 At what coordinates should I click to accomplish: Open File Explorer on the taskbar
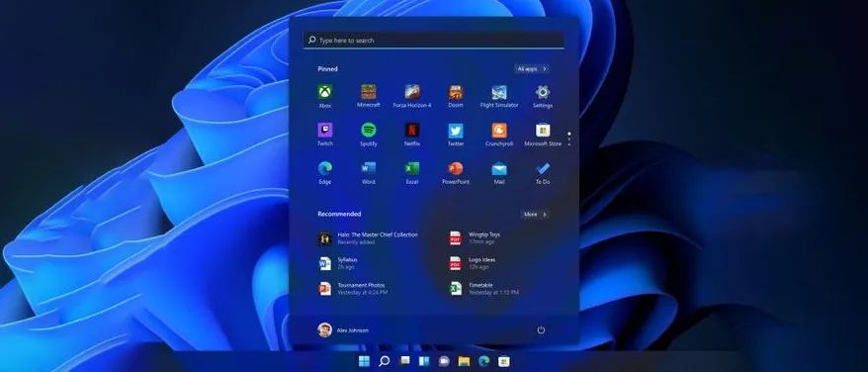pyautogui.click(x=464, y=361)
